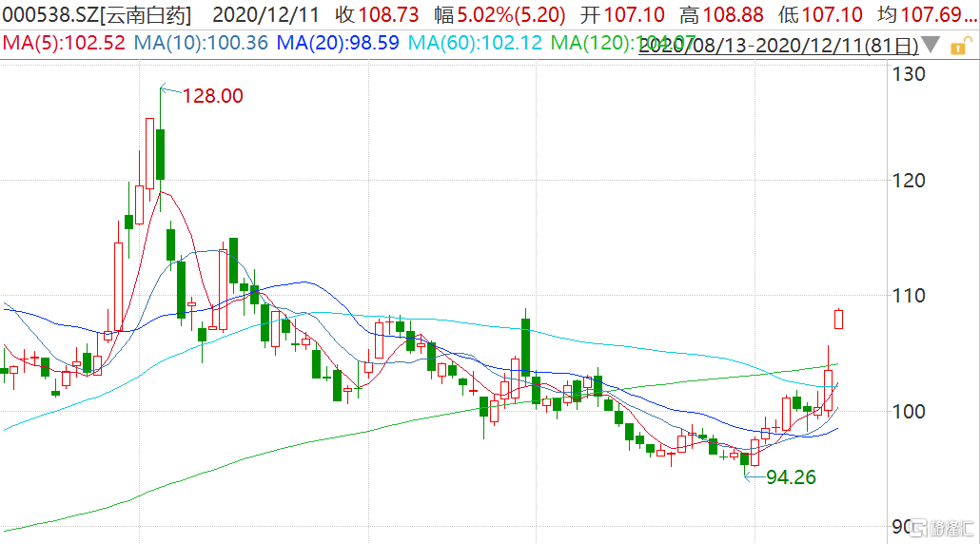Click the 100 price axis label

coord(908,412)
